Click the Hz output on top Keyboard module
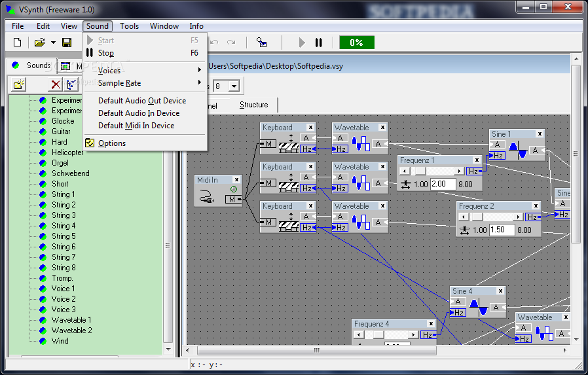The image size is (588, 375). [x=308, y=149]
